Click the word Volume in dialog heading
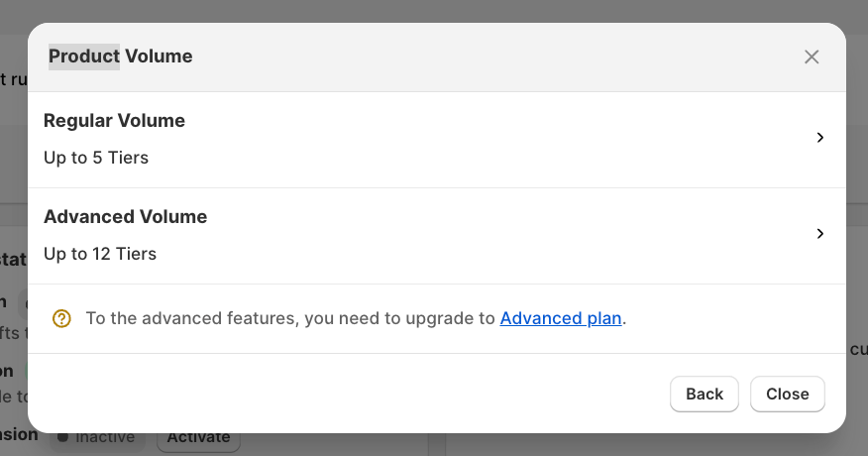 coord(159,57)
